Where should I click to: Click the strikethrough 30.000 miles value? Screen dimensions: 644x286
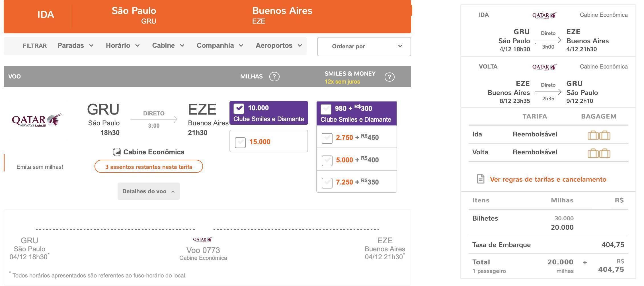(564, 218)
